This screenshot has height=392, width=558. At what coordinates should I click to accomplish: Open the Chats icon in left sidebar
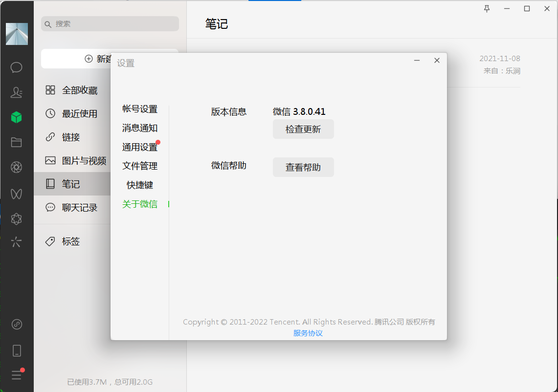[x=17, y=67]
